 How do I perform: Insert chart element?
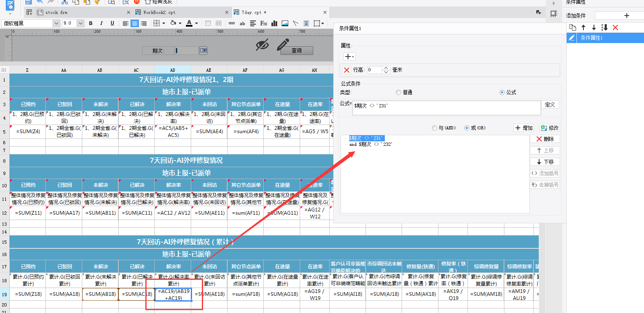pyautogui.click(x=274, y=23)
